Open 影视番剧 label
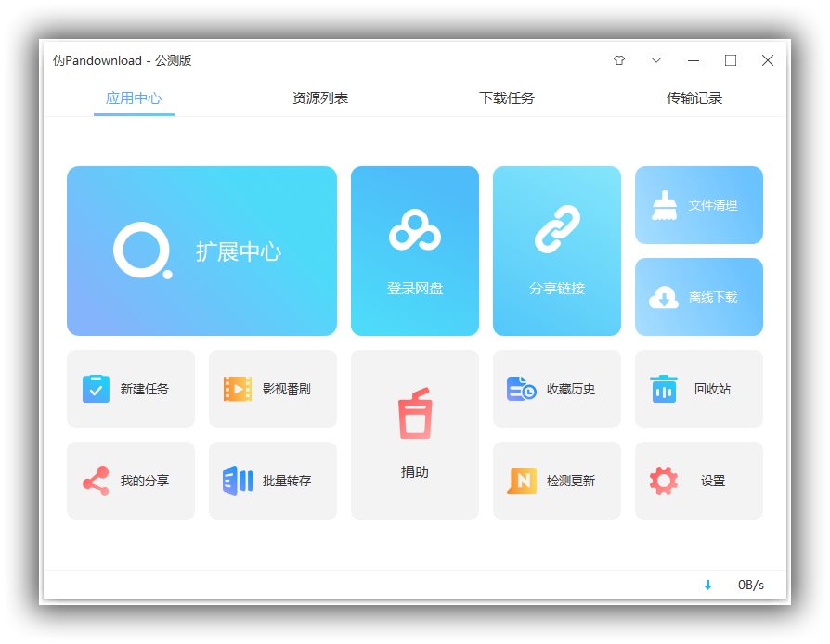 (x=286, y=389)
